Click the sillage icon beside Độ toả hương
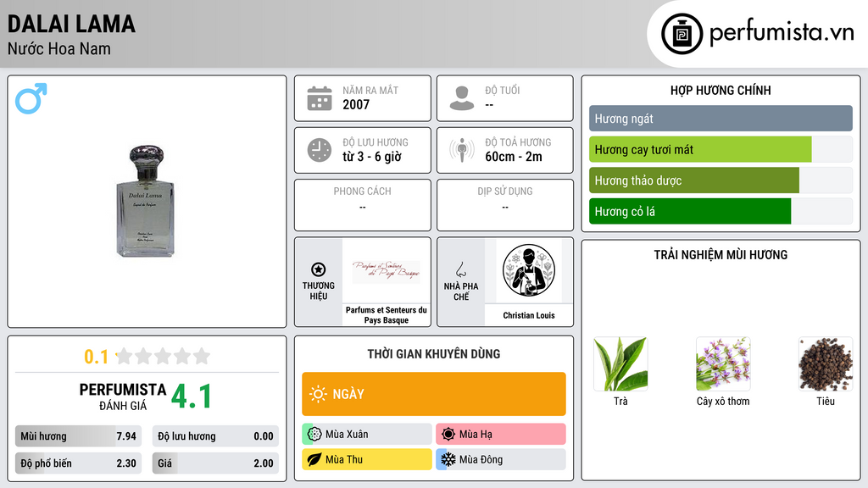The height and width of the screenshot is (488, 868). point(462,150)
